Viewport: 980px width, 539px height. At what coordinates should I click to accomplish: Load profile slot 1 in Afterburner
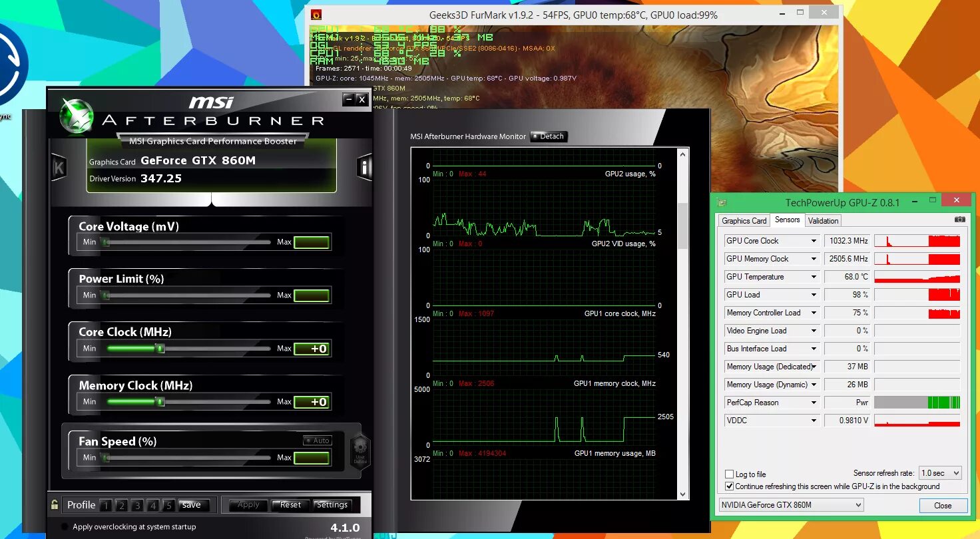click(x=105, y=506)
